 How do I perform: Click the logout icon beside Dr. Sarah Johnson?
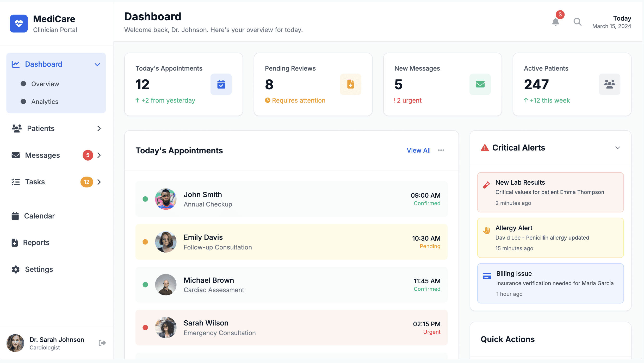click(x=102, y=343)
